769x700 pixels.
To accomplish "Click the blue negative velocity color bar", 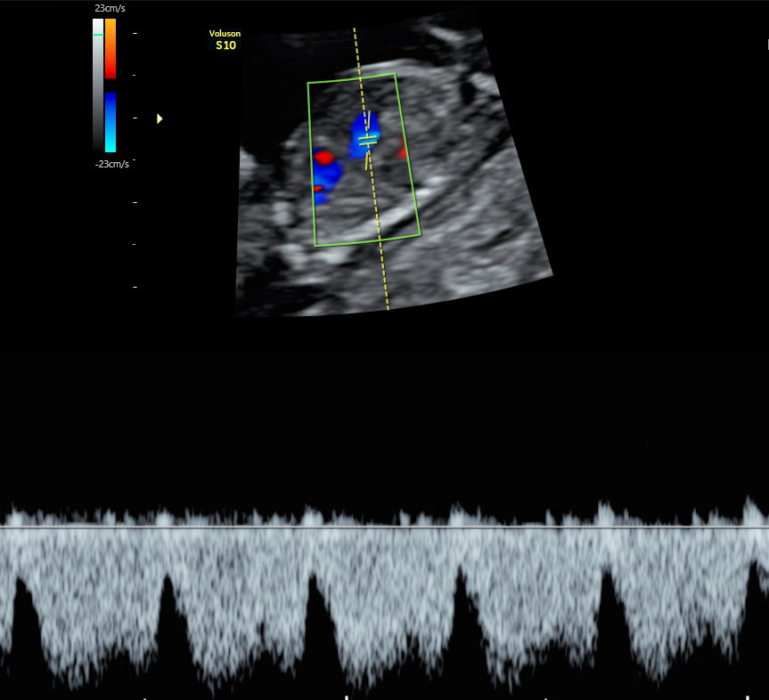I will point(110,122).
